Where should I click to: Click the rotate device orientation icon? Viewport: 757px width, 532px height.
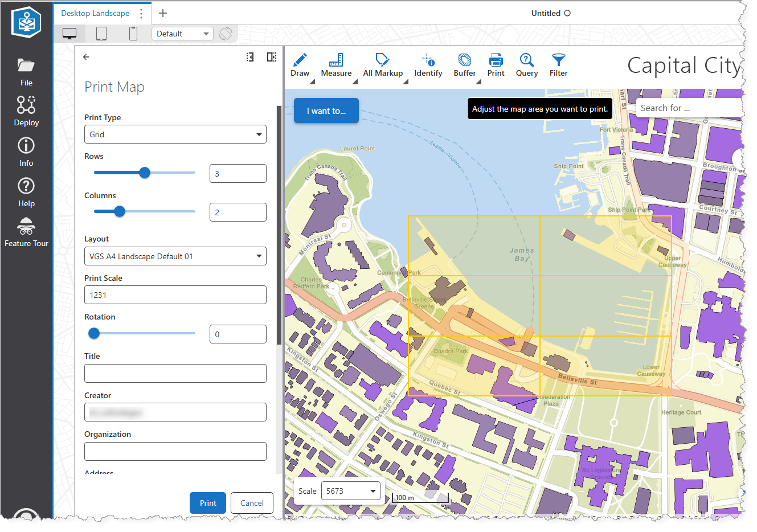(226, 34)
